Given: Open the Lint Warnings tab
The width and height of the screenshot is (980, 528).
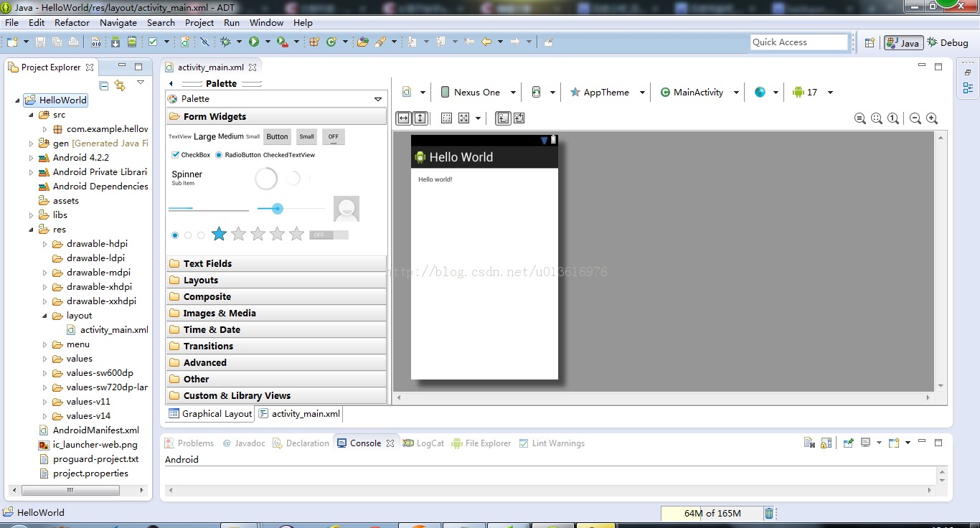Looking at the screenshot, I should (552, 443).
